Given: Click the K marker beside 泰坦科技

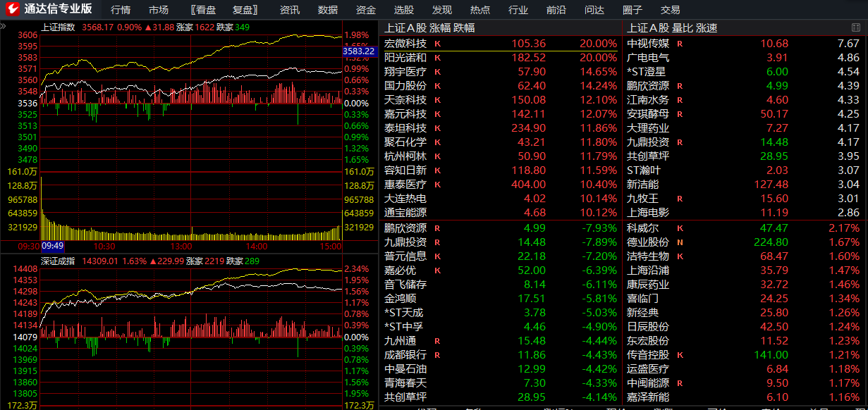Looking at the screenshot, I should 438,128.
